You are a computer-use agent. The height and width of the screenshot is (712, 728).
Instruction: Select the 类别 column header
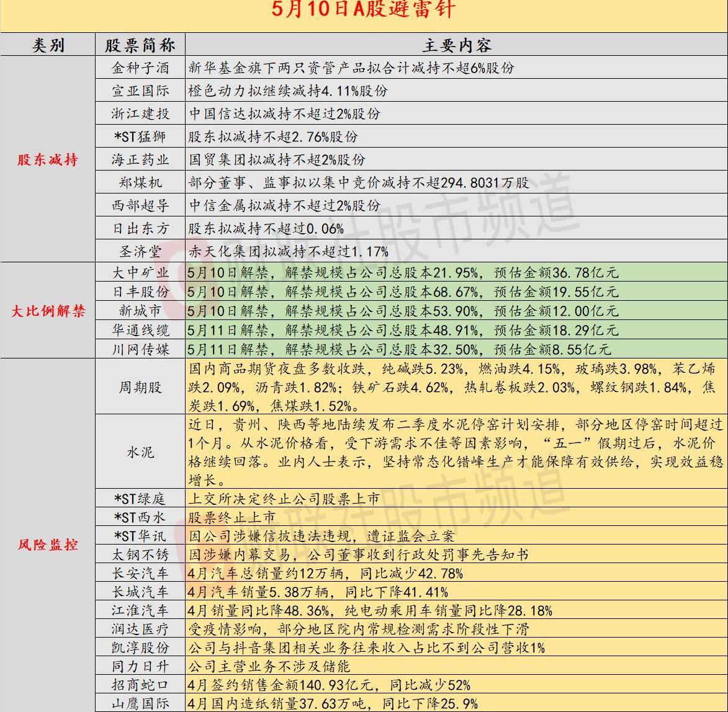(x=48, y=45)
